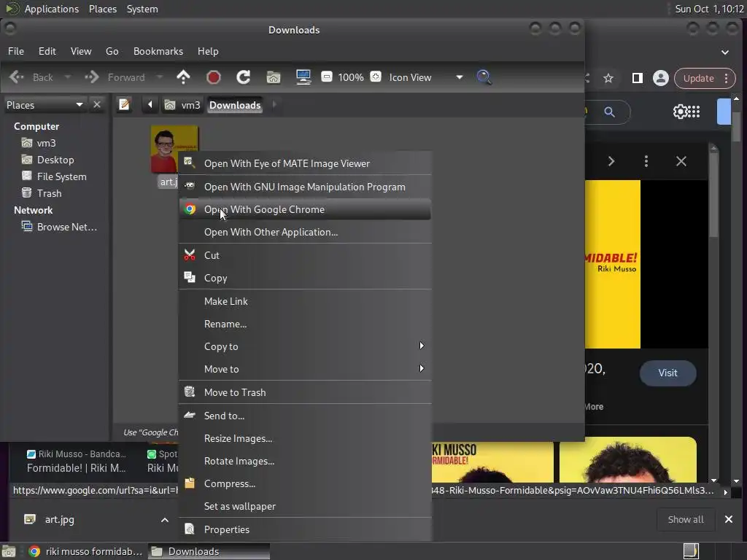Open Google settings gear icon

(x=681, y=112)
